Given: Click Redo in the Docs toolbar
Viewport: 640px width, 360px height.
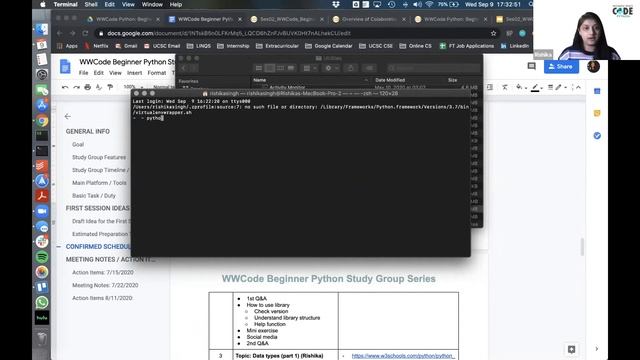Looking at the screenshot, I should (x=76, y=87).
